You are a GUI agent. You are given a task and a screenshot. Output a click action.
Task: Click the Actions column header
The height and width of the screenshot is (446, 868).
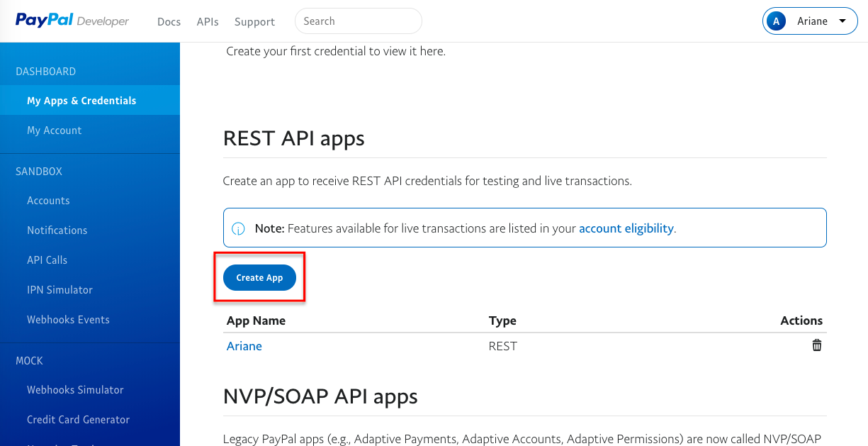coord(801,320)
